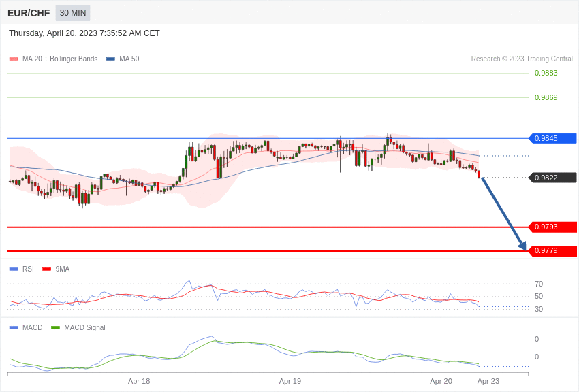Click the Apr 19 date axis label
The height and width of the screenshot is (392, 579).
click(x=290, y=381)
